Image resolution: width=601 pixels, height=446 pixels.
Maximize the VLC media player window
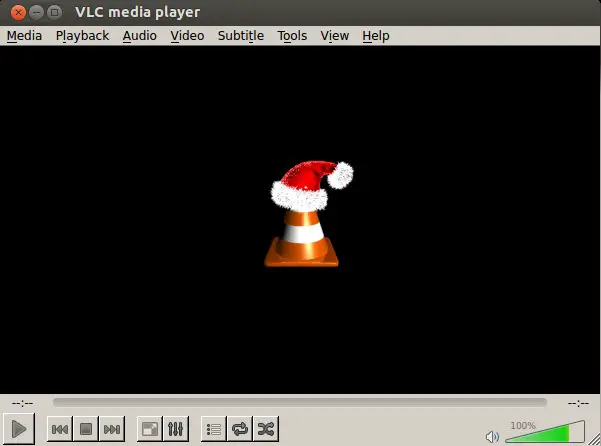[54, 13]
